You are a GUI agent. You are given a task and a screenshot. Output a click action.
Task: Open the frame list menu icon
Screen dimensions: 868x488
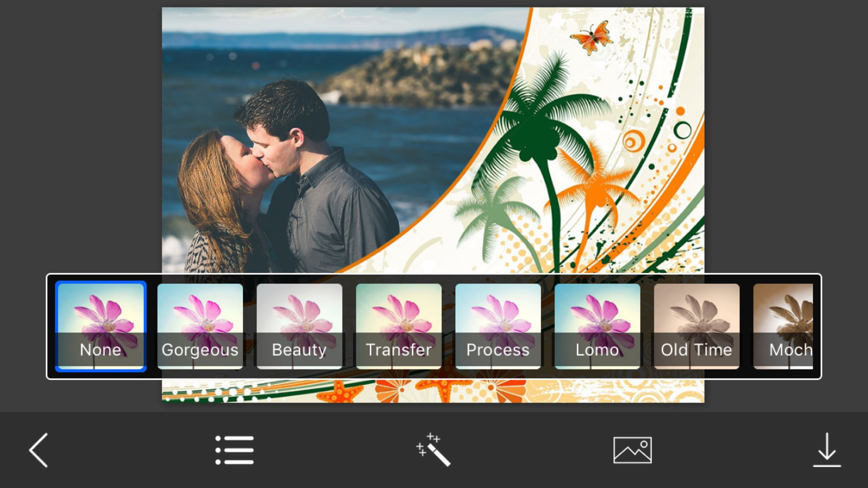click(x=235, y=450)
